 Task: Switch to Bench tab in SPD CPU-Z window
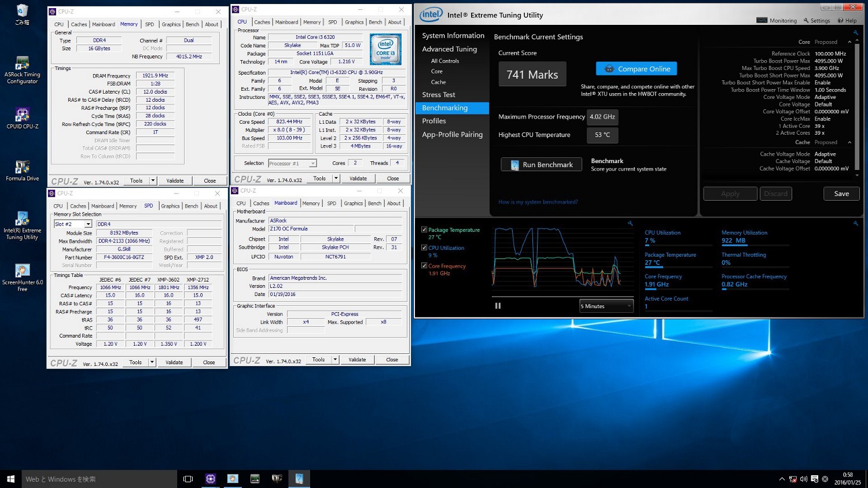192,206
